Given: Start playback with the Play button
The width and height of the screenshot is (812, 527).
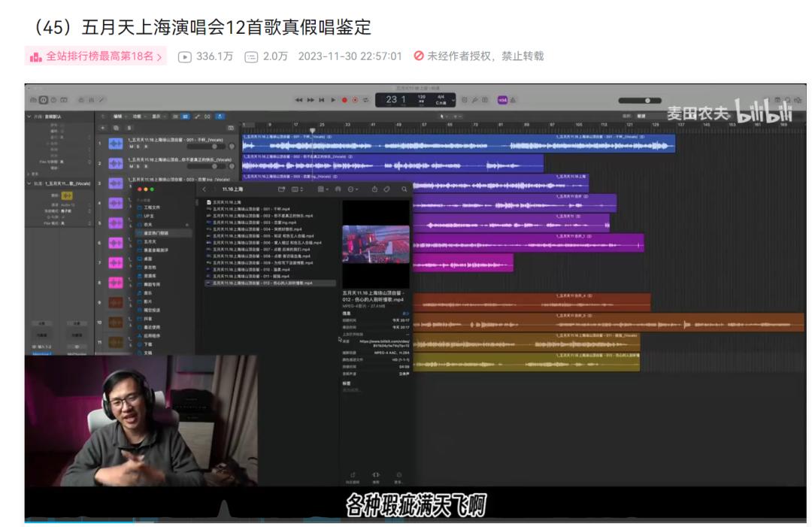Looking at the screenshot, I should (x=333, y=100).
